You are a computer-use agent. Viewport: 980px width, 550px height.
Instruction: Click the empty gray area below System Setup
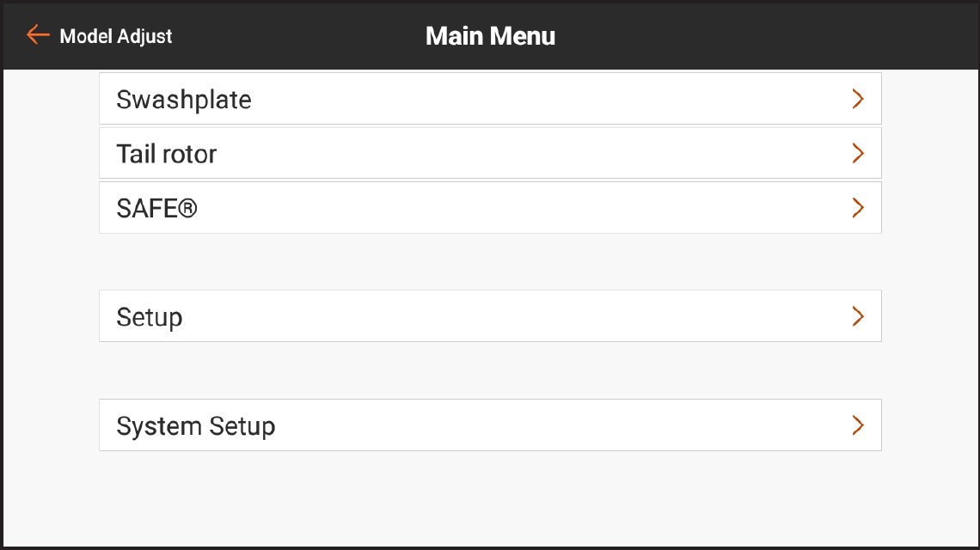coord(490,498)
